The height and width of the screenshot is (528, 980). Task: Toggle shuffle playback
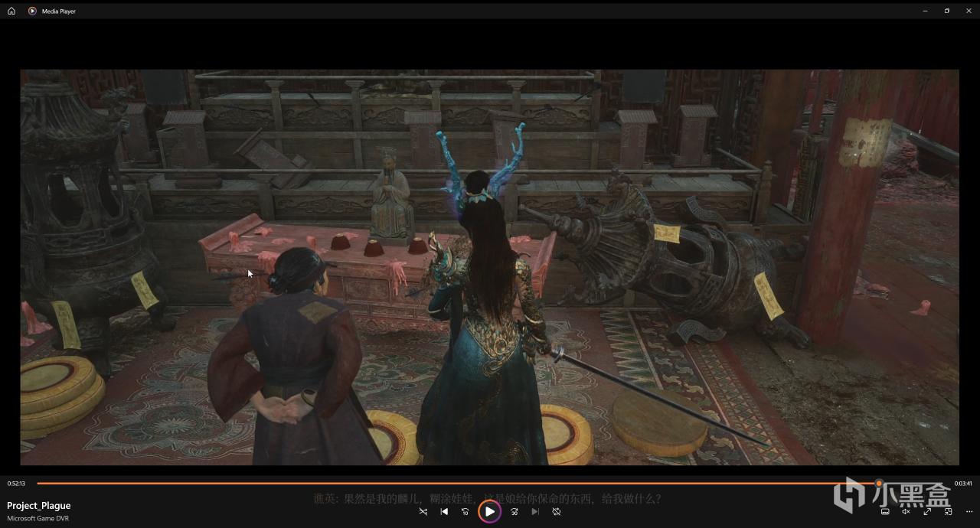click(423, 511)
